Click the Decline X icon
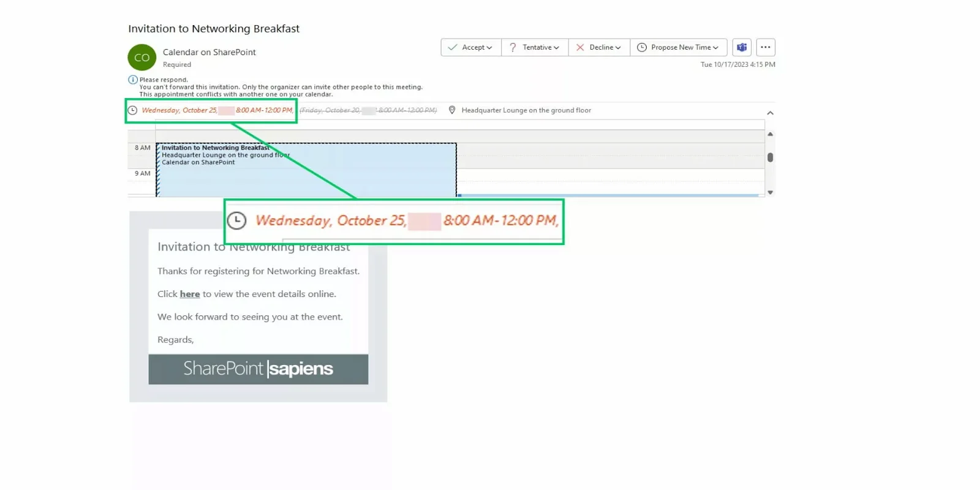The height and width of the screenshot is (490, 980). pos(580,47)
